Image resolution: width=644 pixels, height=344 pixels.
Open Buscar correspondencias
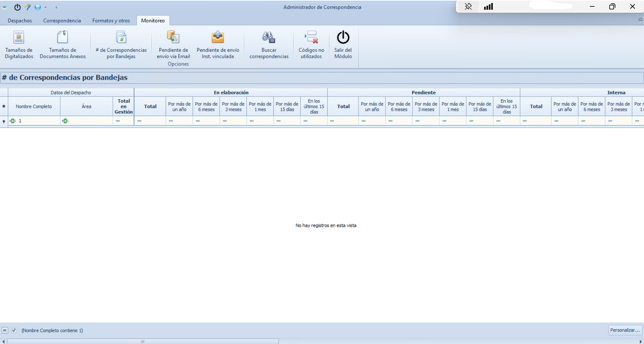coord(269,44)
